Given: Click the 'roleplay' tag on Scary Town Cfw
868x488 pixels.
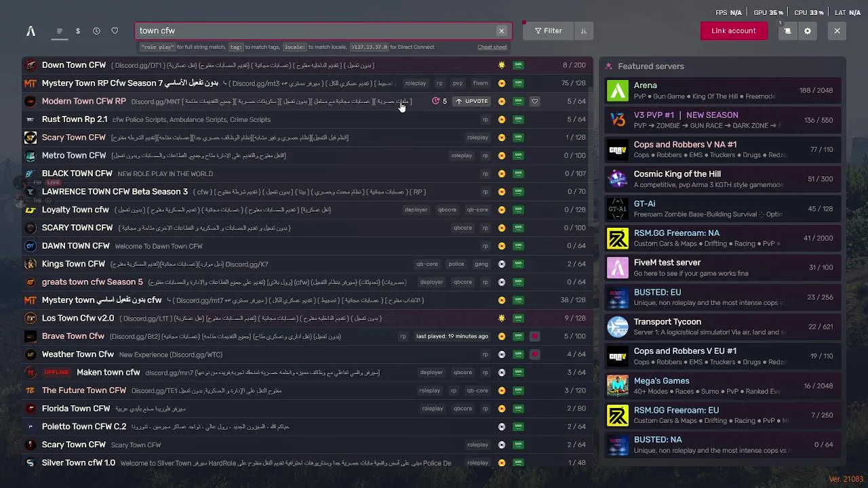Looking at the screenshot, I should pyautogui.click(x=477, y=138).
